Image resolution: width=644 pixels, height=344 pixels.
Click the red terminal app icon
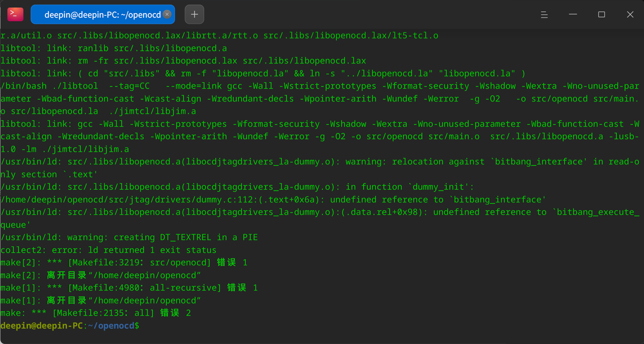(15, 14)
